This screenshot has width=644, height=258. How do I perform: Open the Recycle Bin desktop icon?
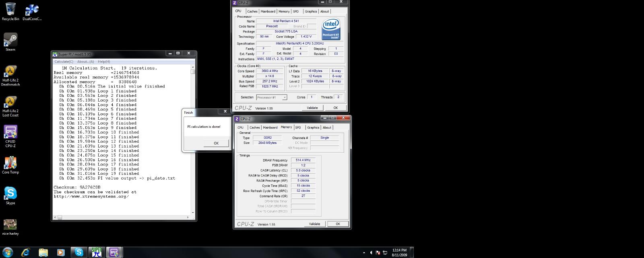[10, 12]
